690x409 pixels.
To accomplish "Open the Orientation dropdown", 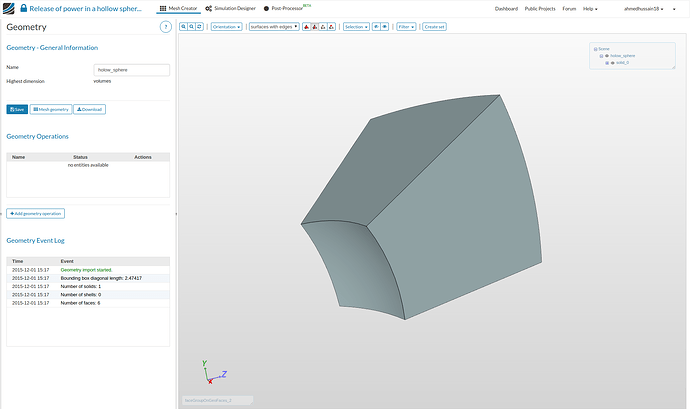I will click(x=226, y=27).
